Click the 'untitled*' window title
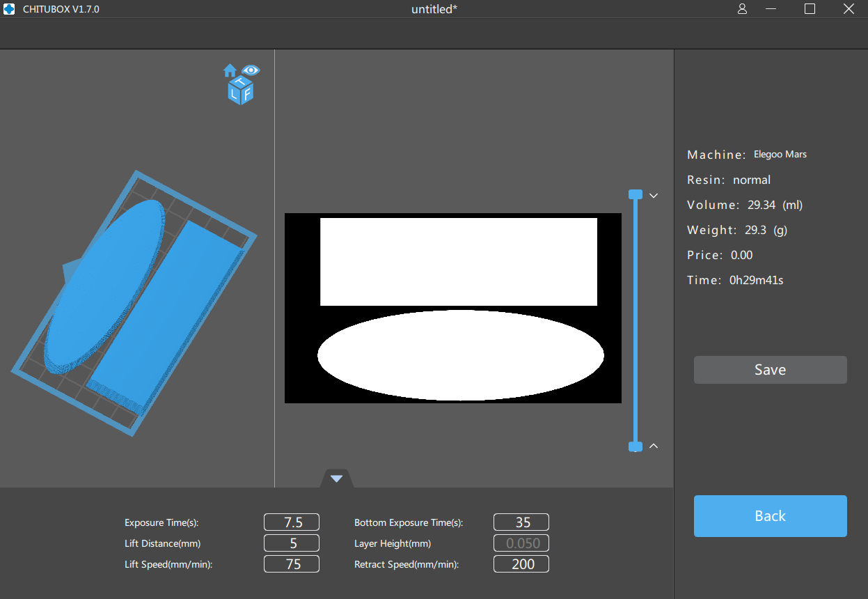868x599 pixels. 434,9
